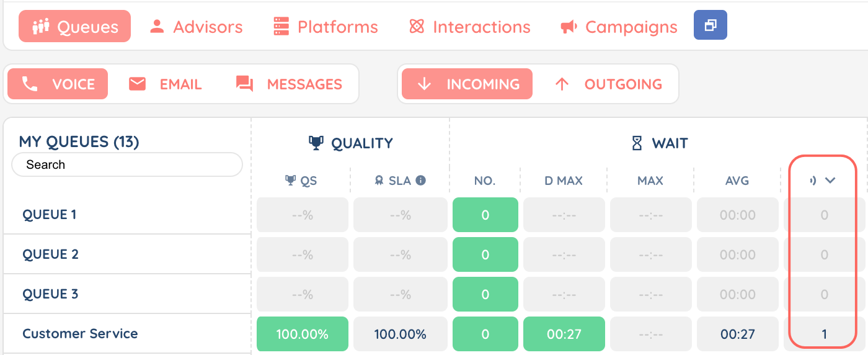
Task: Click the SLA info icon
Action: (x=420, y=181)
